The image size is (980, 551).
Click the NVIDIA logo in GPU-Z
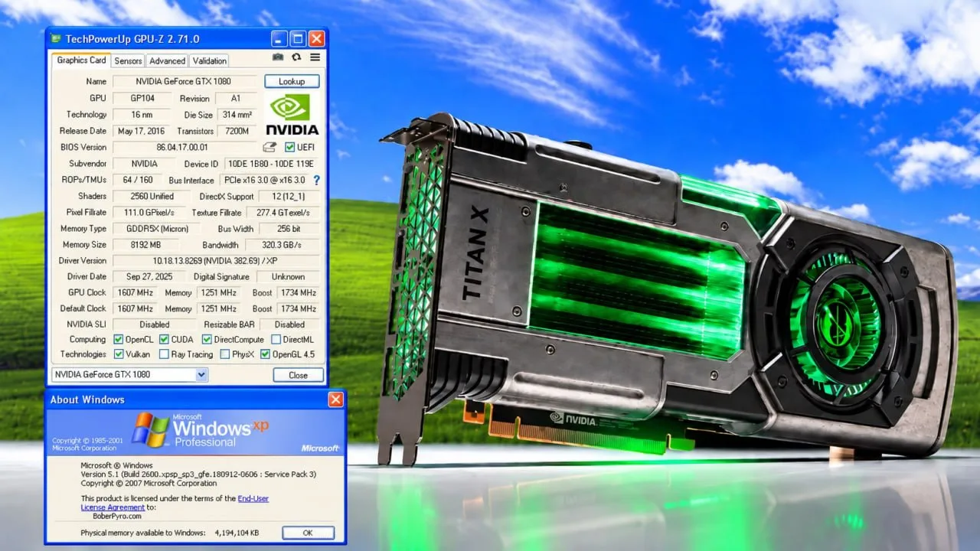(x=292, y=114)
